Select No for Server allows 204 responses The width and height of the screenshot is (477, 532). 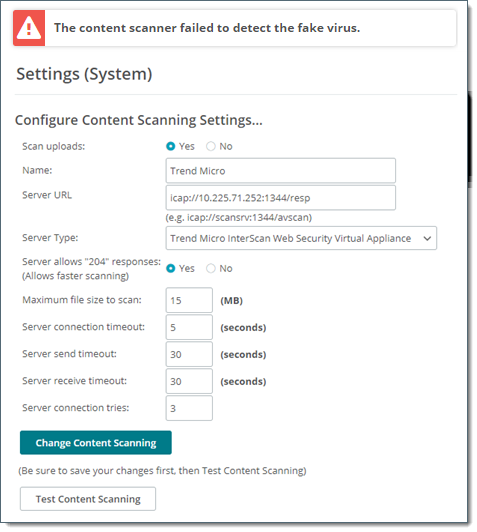pyautogui.click(x=211, y=268)
